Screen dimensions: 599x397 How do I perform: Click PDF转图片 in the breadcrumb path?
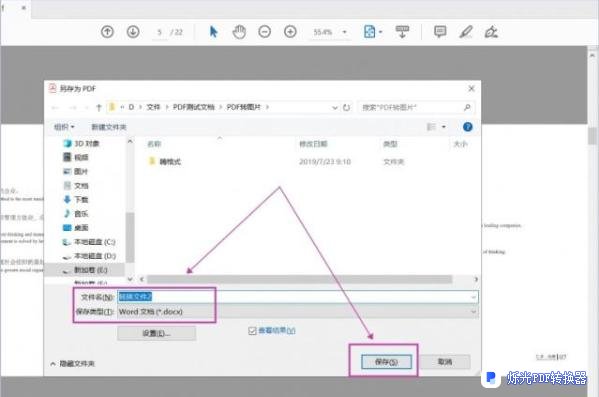click(x=243, y=107)
